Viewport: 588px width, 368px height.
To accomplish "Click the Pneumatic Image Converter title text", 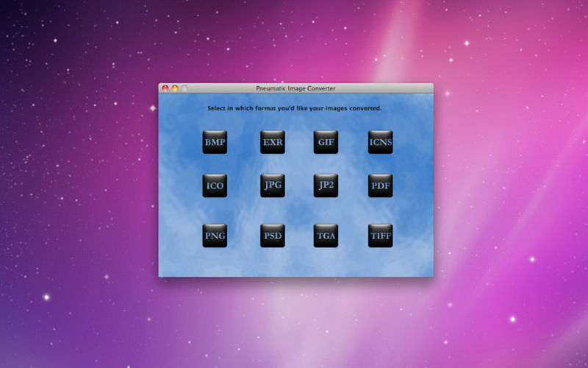I will coord(296,88).
